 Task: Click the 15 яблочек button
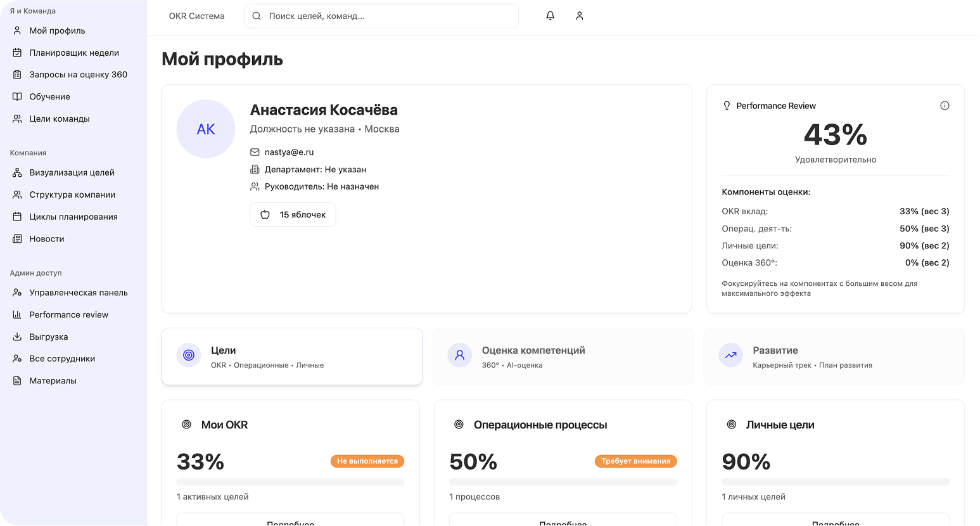coord(293,215)
